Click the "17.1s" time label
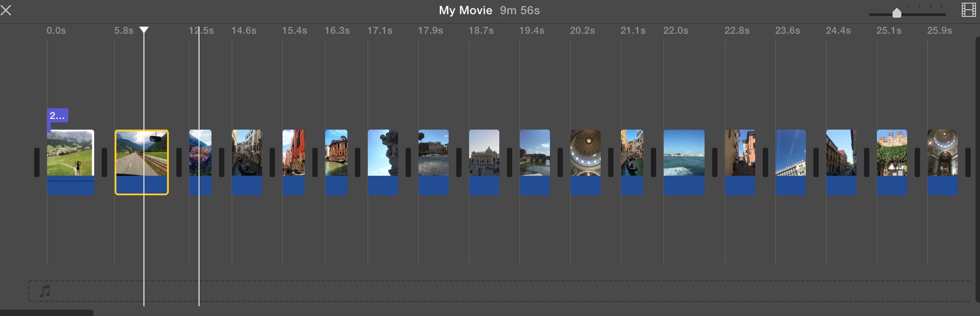The height and width of the screenshot is (316, 980). tap(380, 31)
